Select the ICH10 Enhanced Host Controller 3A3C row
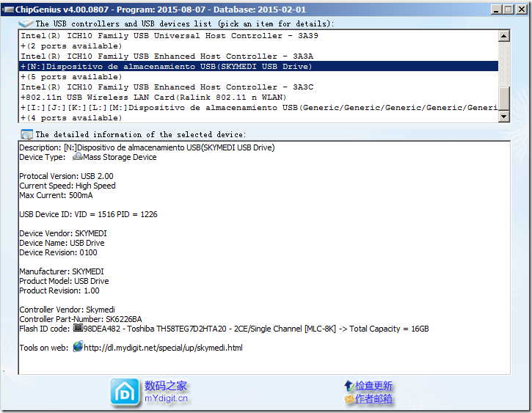Viewport: 532px width, 413px height. (x=258, y=87)
